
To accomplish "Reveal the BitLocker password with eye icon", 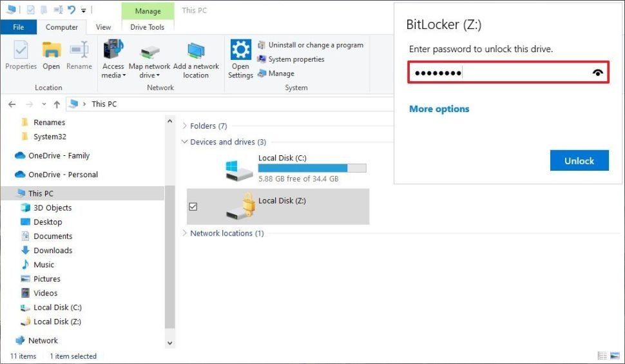I will tap(597, 73).
